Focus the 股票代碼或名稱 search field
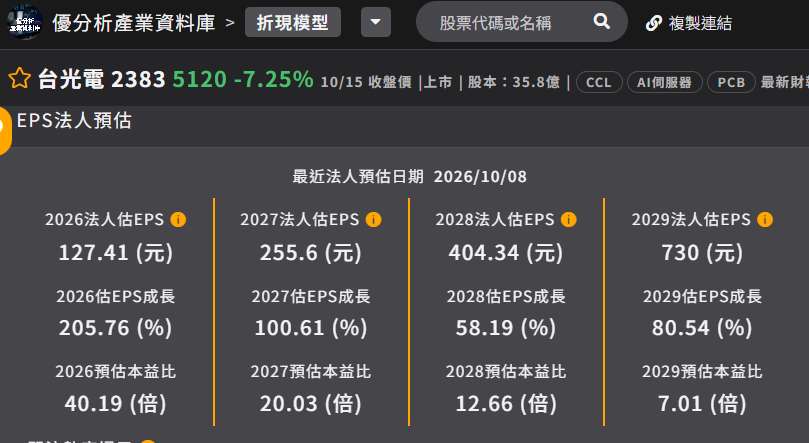This screenshot has width=809, height=443. 522,22
